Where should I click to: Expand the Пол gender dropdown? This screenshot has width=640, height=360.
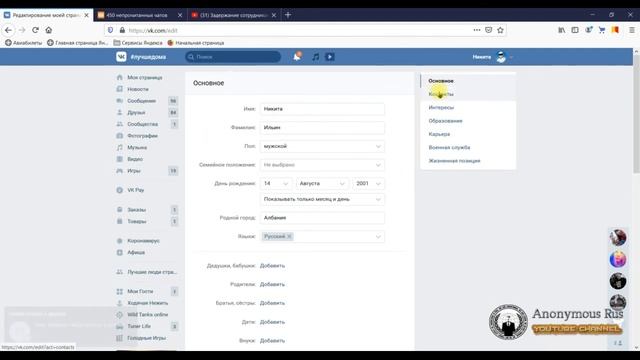click(322, 146)
